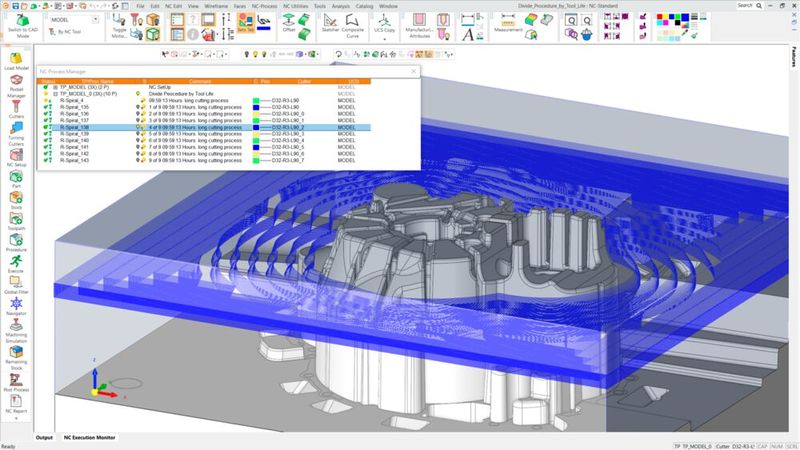800x450 pixels.
Task: Toggle visibility bulb for R-Spiral_139
Action: point(138,134)
